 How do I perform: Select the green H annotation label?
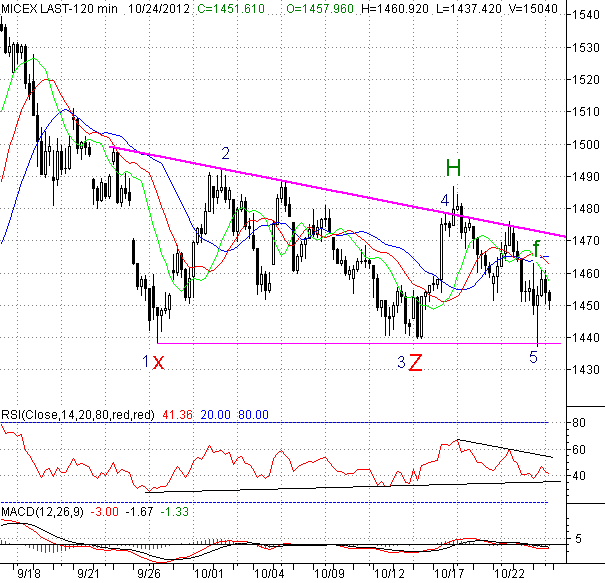pyautogui.click(x=453, y=168)
